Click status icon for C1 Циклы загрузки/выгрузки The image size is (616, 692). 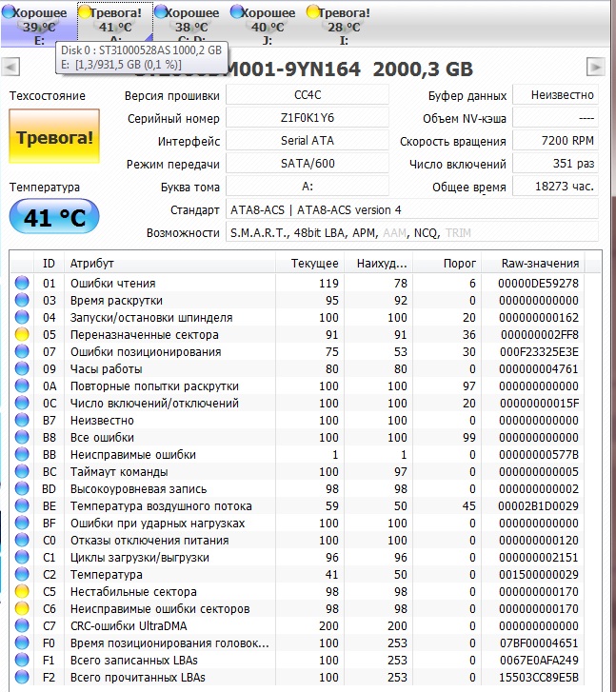tap(22, 558)
